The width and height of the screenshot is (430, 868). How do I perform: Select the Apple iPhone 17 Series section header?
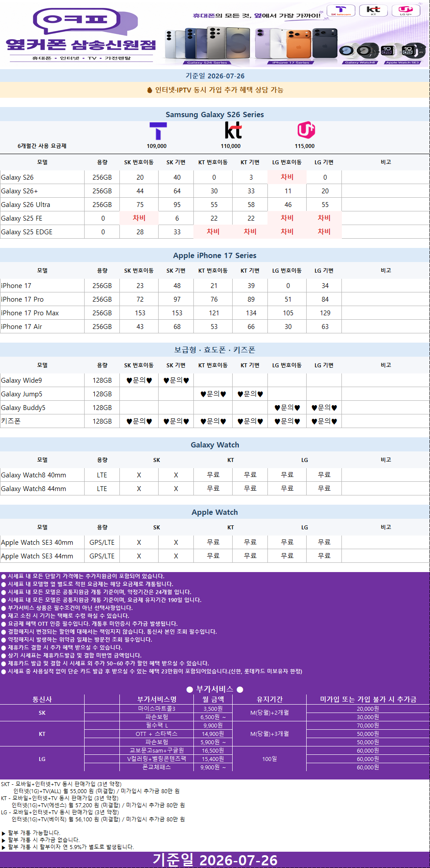(x=215, y=255)
